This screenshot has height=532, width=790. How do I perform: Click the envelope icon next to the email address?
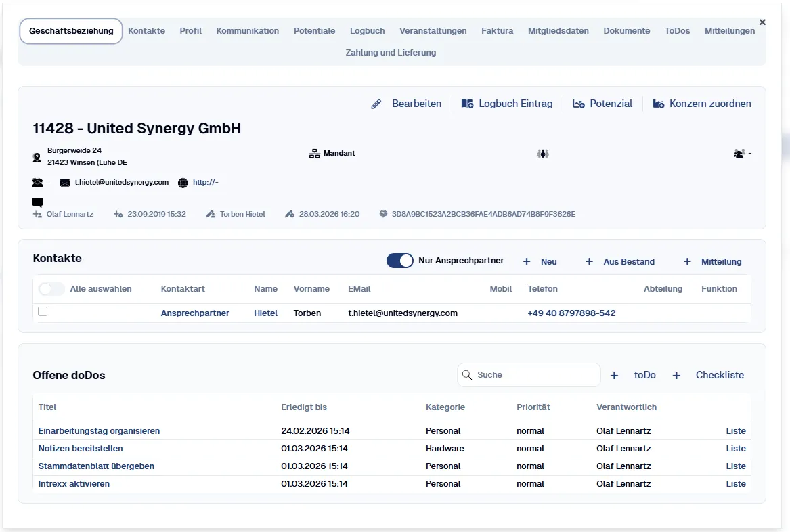click(64, 182)
